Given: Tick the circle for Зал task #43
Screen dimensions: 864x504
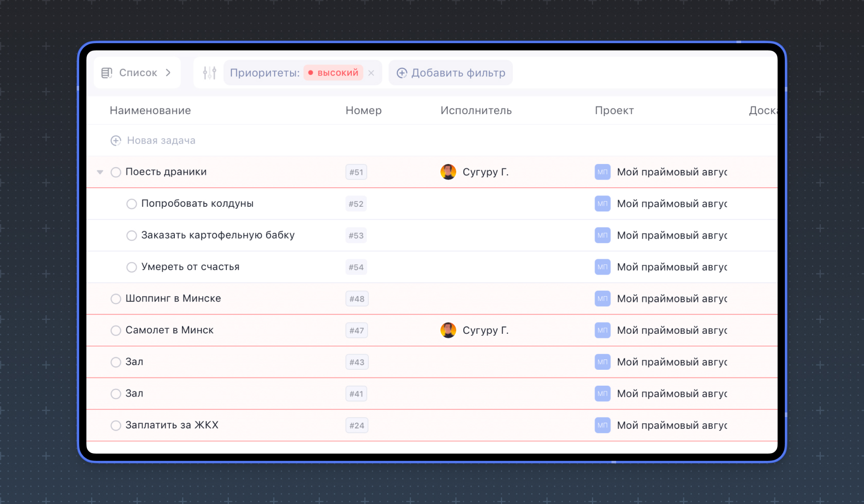Looking at the screenshot, I should [x=116, y=362].
